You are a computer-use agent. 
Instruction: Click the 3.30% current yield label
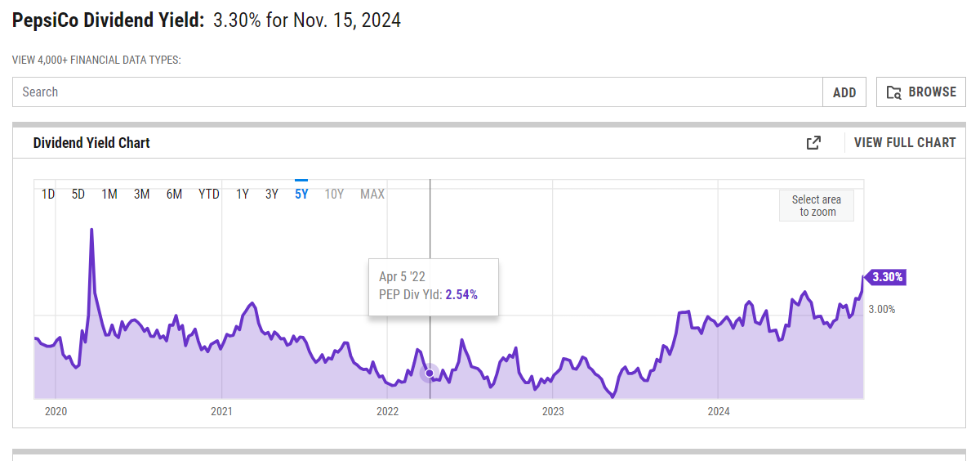click(x=887, y=277)
